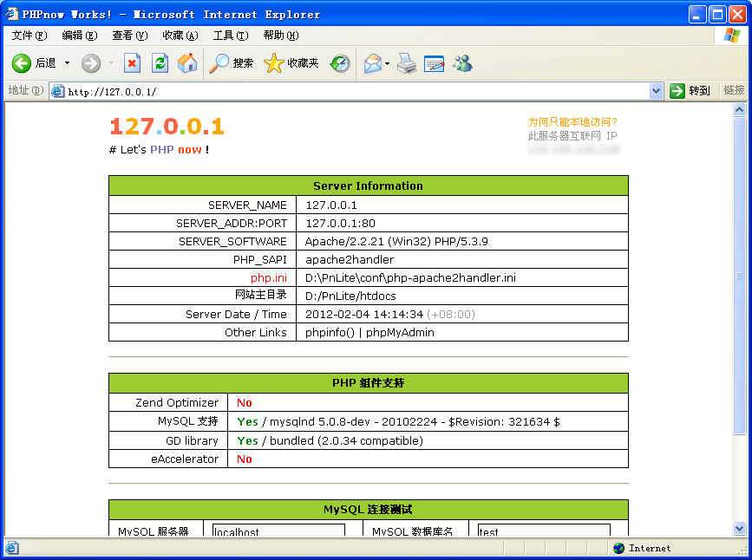Click the 127.0.0.1:80 value
This screenshot has height=560, width=752.
[341, 223]
